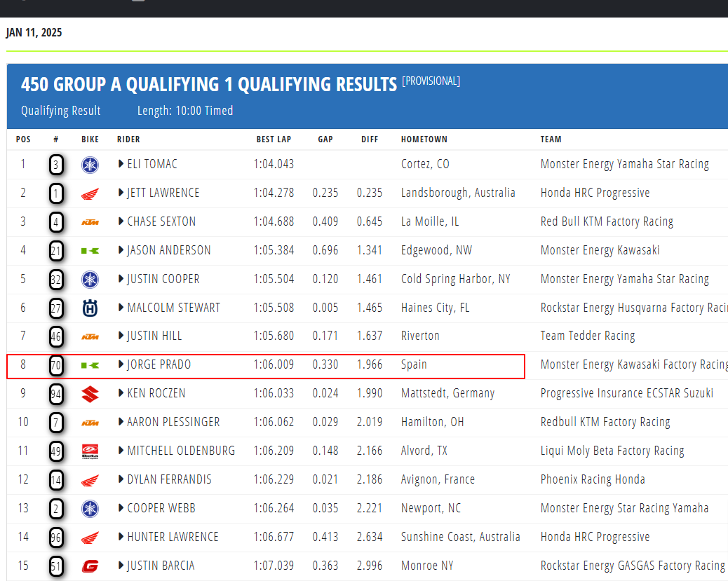Click Honda wing logo beside Jett Lawrence
The image size is (728, 581).
point(90,194)
